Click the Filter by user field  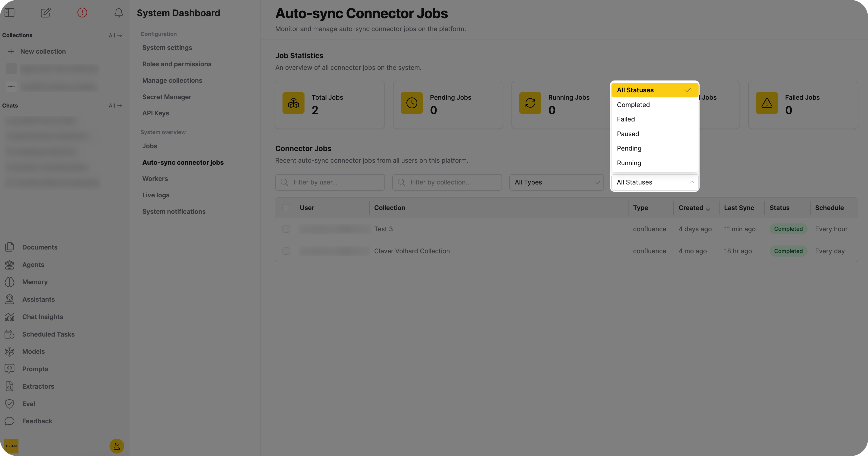coord(330,182)
